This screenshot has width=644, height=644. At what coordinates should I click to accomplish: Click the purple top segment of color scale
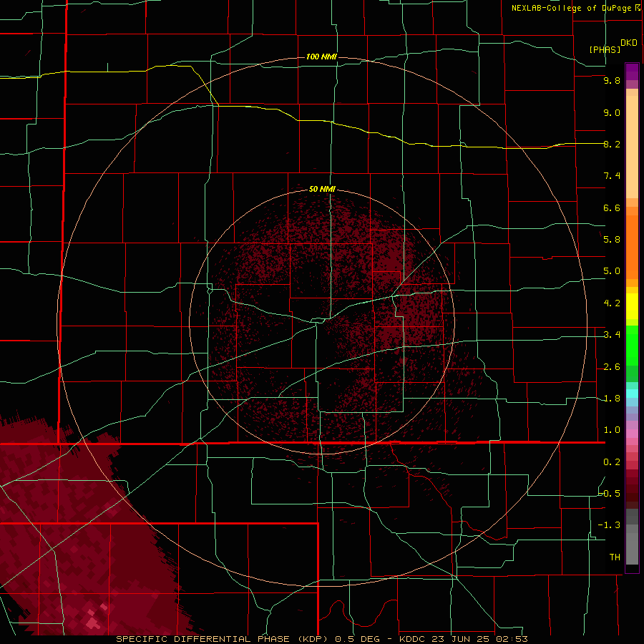click(x=632, y=72)
